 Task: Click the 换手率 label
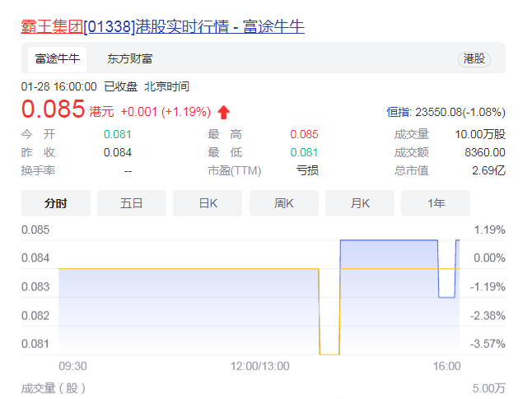click(x=38, y=170)
